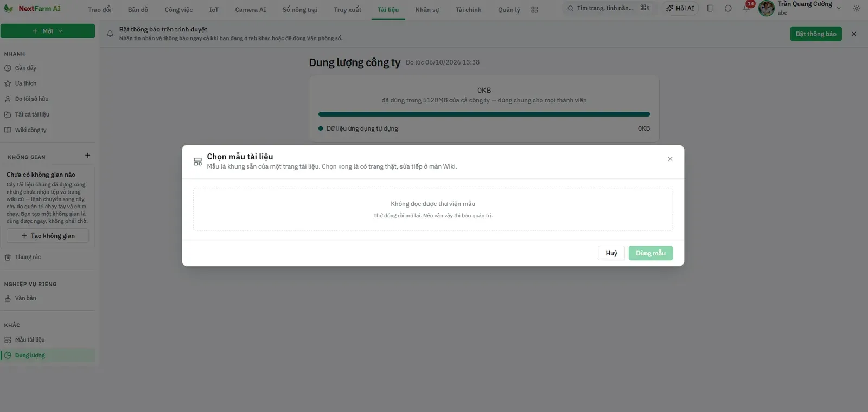Open the Quản lý tab

509,10
